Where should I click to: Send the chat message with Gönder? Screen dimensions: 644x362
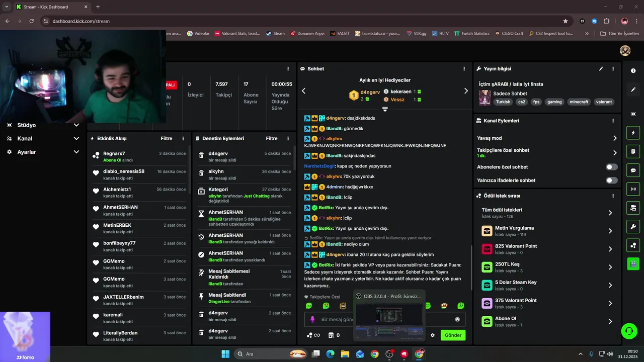point(453,335)
